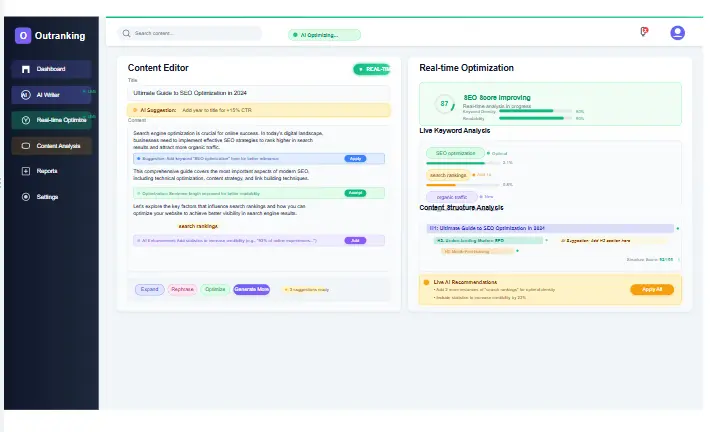Click the organic traffic keyword tag

point(452,197)
